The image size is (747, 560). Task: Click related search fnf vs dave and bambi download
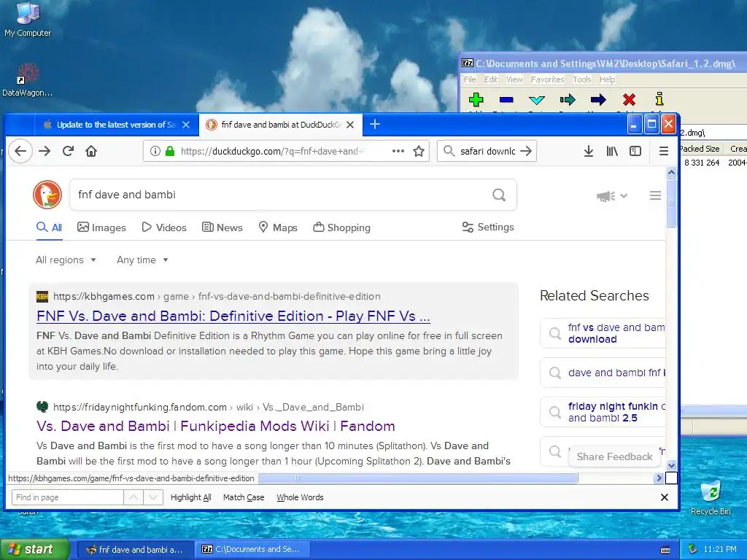(603, 333)
